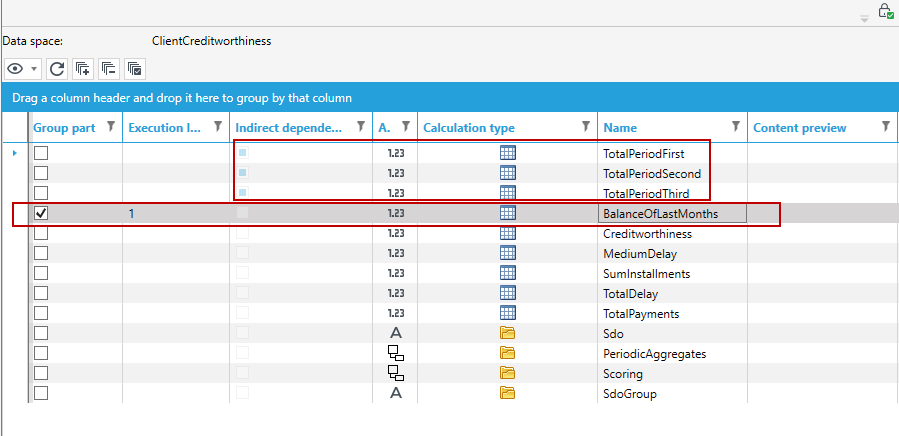Sort by Calculation type column header
899x436 pixels.
tap(469, 128)
